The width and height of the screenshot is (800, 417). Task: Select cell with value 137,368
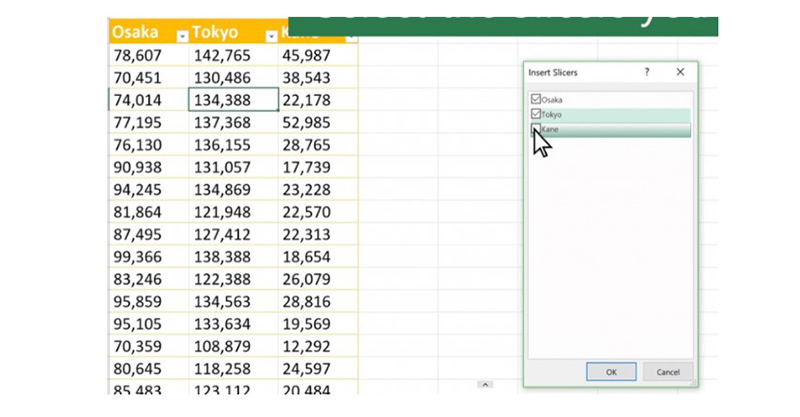tap(234, 122)
